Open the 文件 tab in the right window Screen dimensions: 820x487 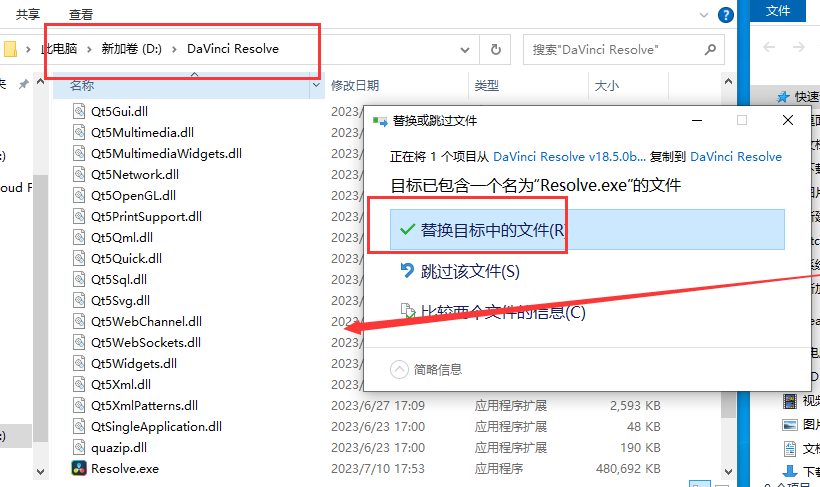(x=778, y=10)
